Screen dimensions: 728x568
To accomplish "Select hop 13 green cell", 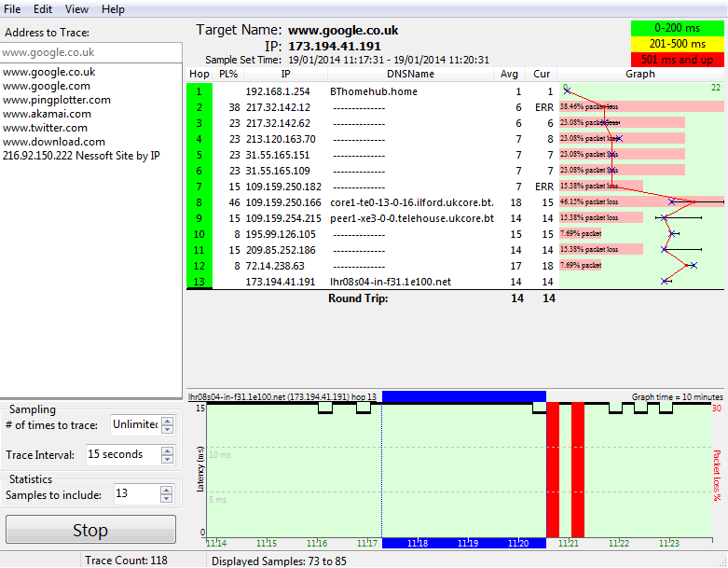I will 199,282.
